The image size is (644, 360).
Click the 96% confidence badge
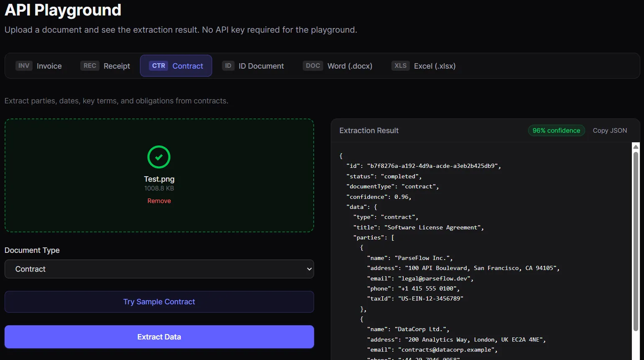[556, 131]
